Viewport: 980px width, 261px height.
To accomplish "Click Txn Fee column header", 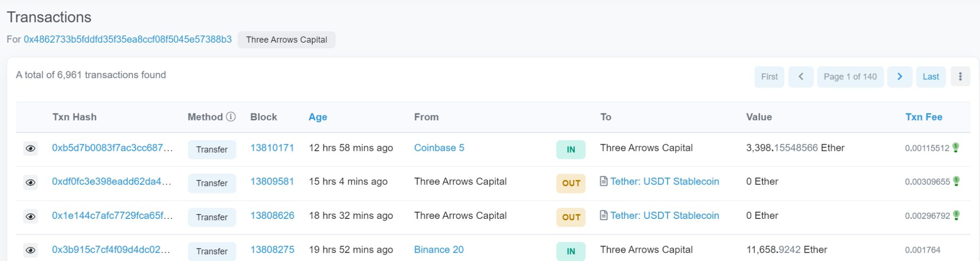I will [924, 117].
